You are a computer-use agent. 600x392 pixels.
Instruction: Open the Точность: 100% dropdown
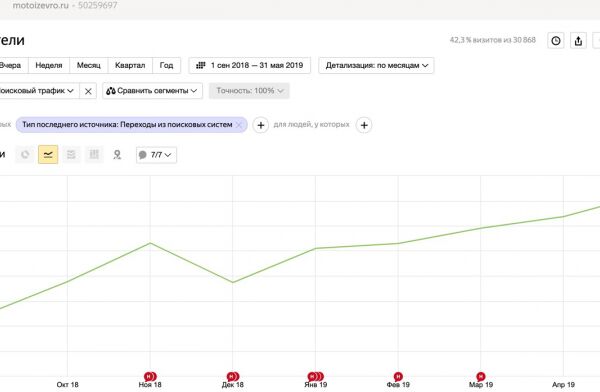pos(249,91)
